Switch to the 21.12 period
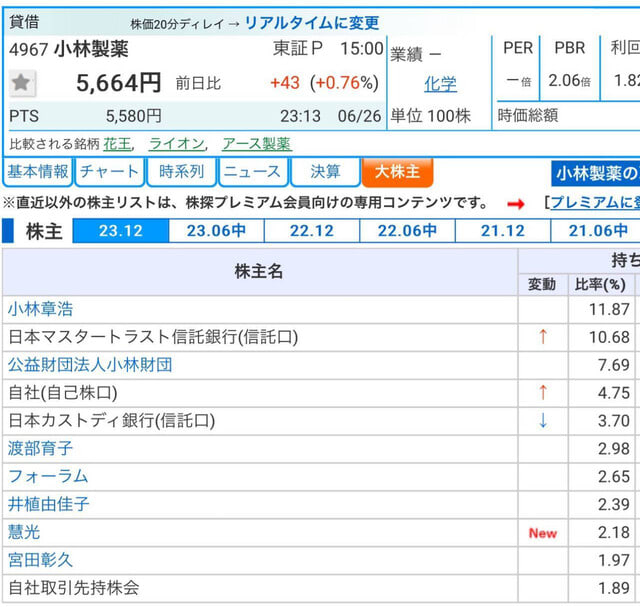The image size is (640, 607). point(503,231)
